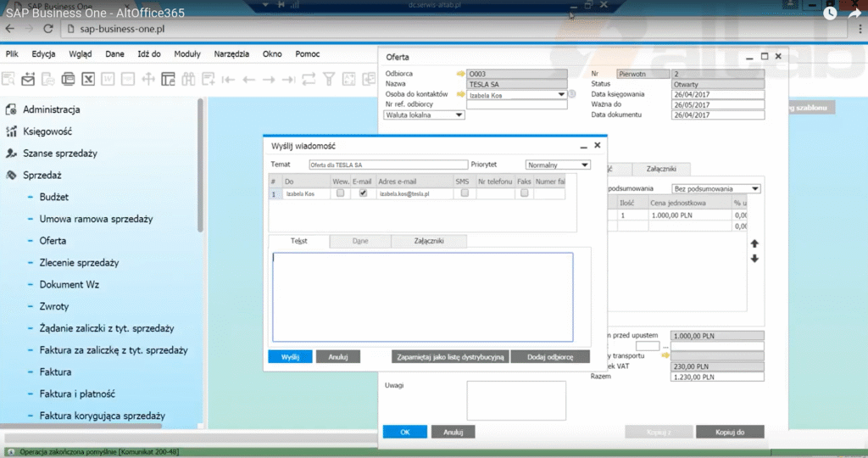Click Anuluj in the message dialog
868x458 pixels.
pyautogui.click(x=337, y=357)
